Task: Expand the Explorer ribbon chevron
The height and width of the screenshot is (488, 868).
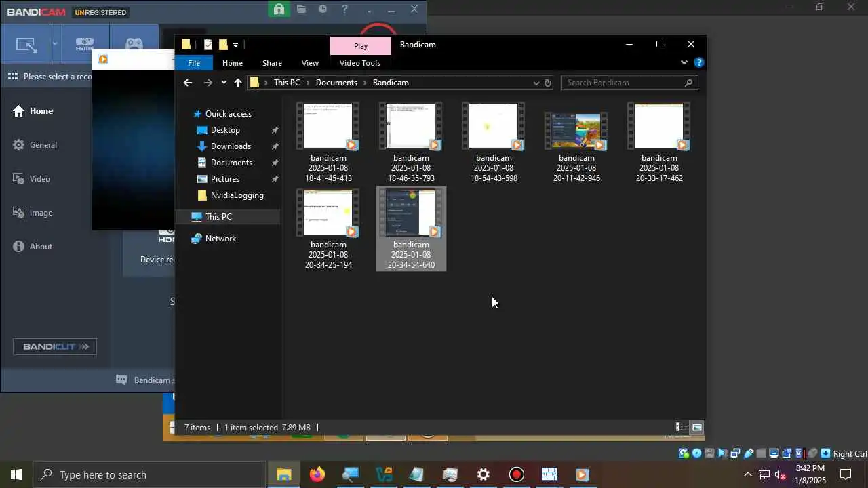Action: tap(684, 62)
